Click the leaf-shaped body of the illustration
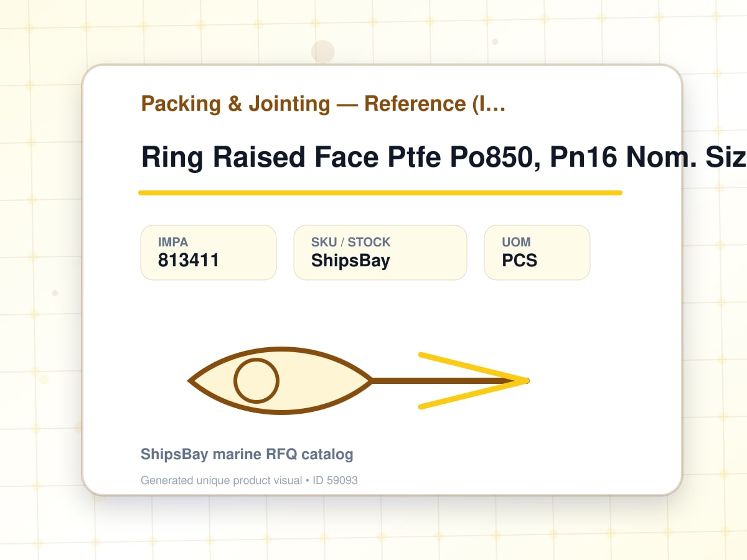This screenshot has width=747, height=560. coord(281,381)
